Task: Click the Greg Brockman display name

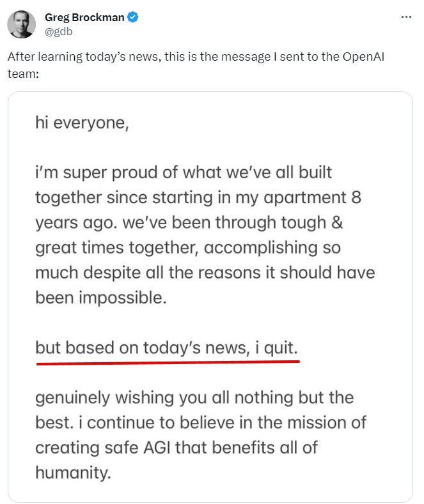Action: point(84,17)
